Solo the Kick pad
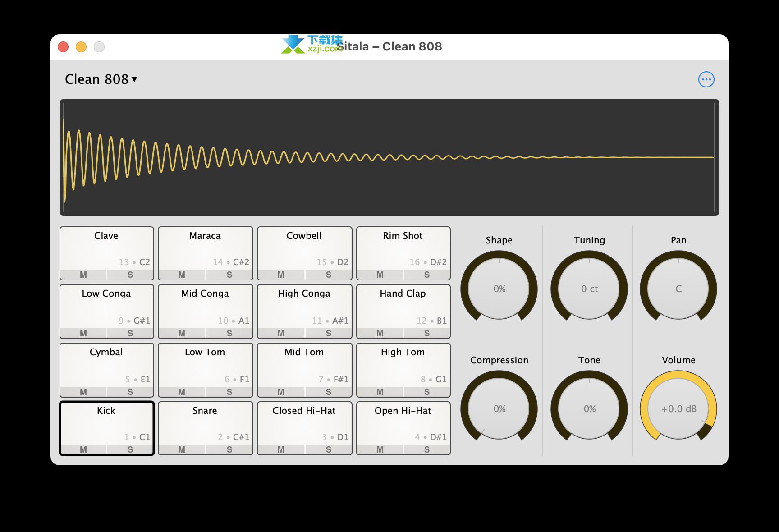 [130, 449]
